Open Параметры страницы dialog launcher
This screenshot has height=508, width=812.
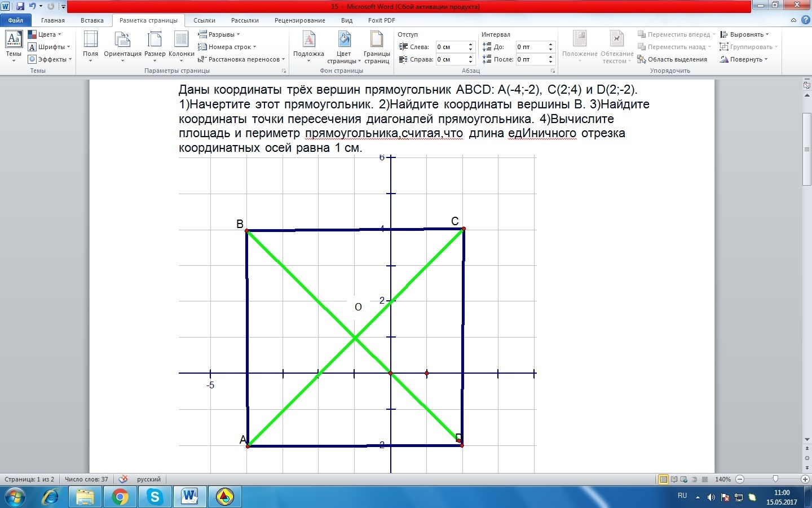coord(284,71)
